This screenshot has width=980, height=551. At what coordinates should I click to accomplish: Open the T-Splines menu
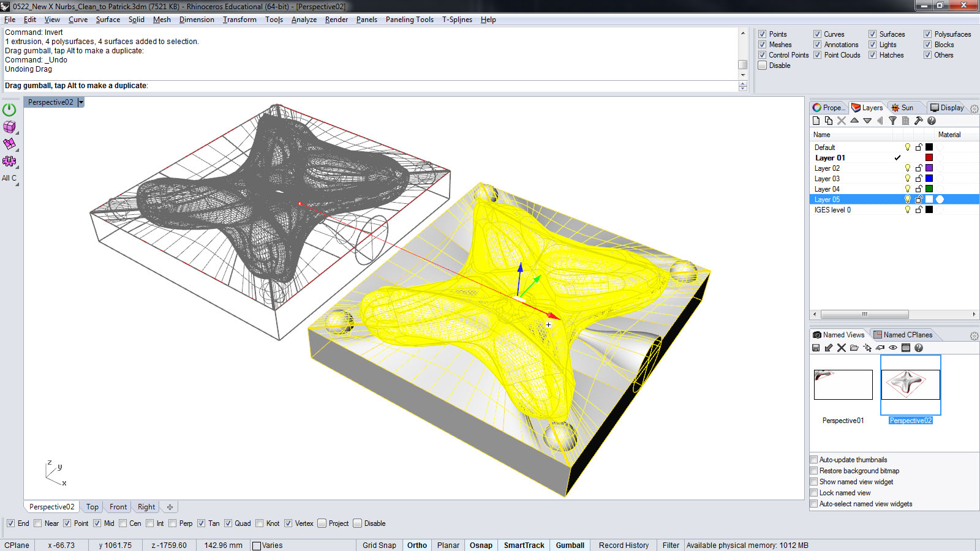click(457, 20)
